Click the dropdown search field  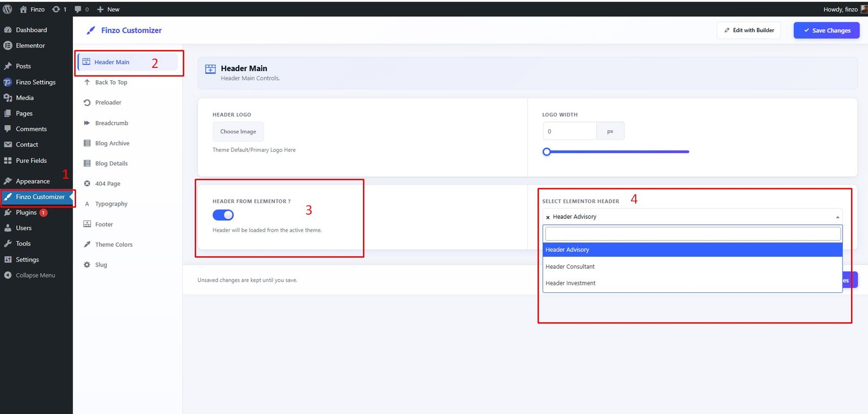coord(693,234)
